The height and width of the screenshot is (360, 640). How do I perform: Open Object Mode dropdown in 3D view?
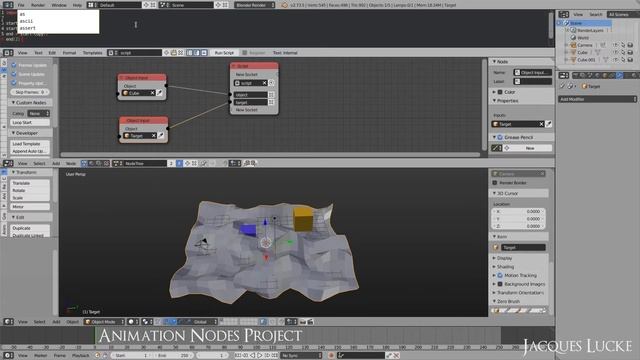(x=104, y=322)
